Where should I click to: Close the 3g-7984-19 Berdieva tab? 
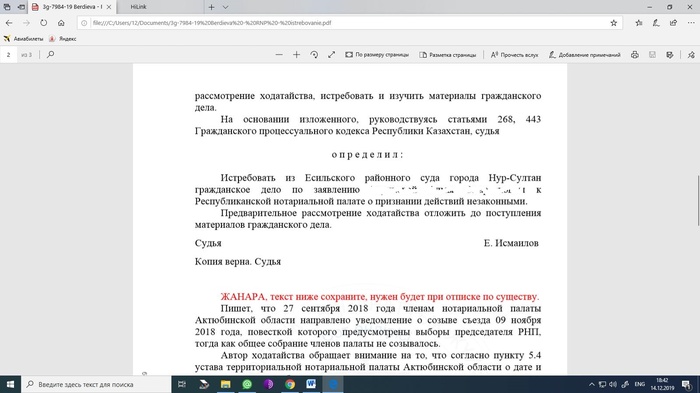[109, 7]
